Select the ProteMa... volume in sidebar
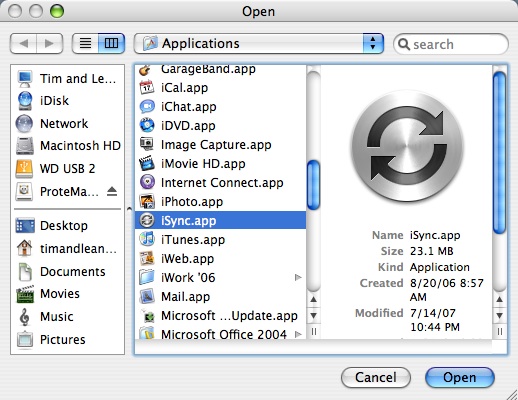This screenshot has width=518, height=400. coord(69,192)
